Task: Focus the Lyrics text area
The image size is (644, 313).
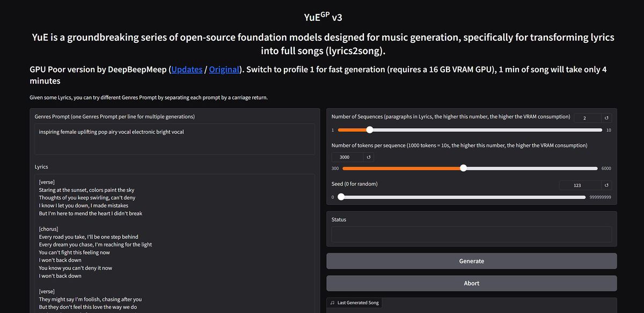Action: pyautogui.click(x=174, y=244)
